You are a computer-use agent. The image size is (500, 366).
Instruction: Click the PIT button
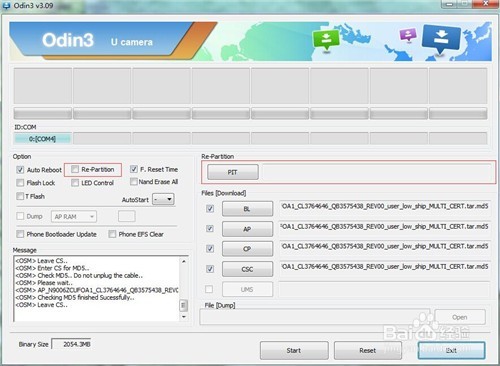[x=233, y=172]
